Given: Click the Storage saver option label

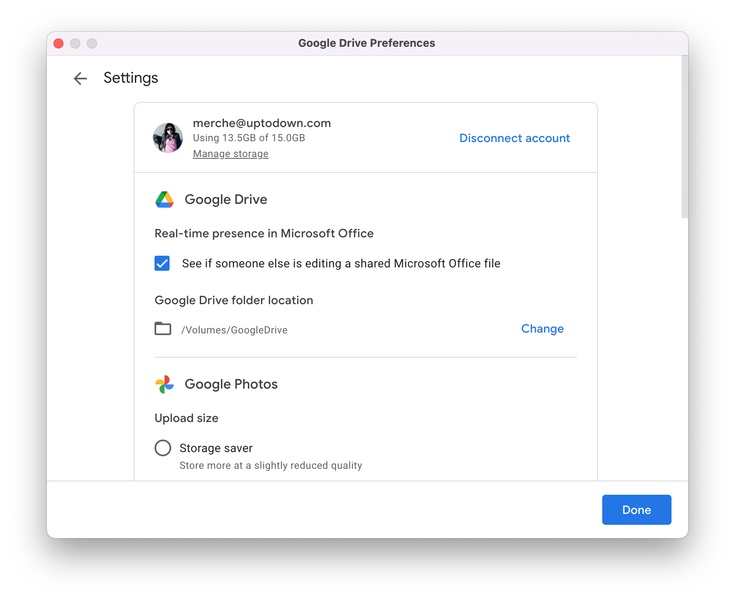Looking at the screenshot, I should pyautogui.click(x=216, y=448).
